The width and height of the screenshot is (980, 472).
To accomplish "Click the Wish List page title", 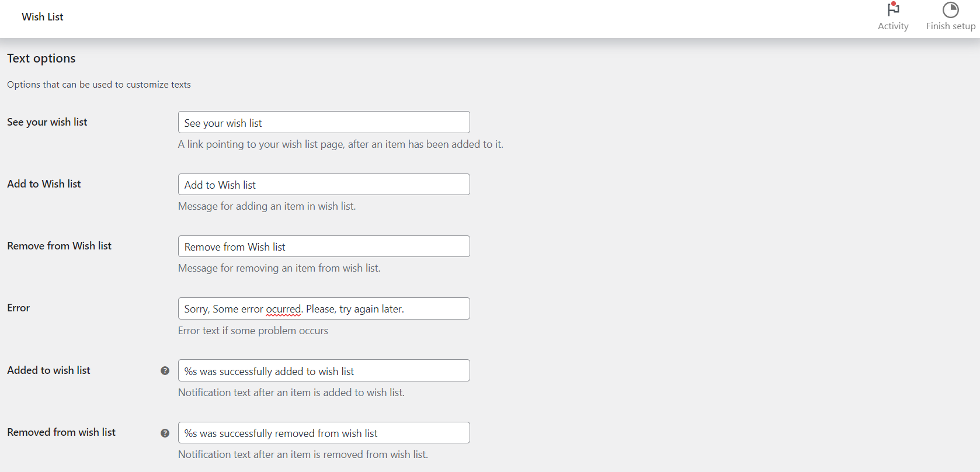I will point(43,17).
